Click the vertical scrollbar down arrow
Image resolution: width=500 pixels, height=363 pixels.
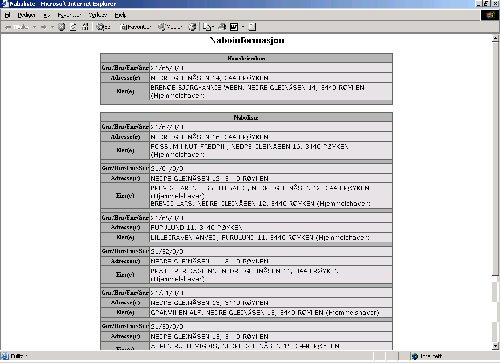[496, 346]
